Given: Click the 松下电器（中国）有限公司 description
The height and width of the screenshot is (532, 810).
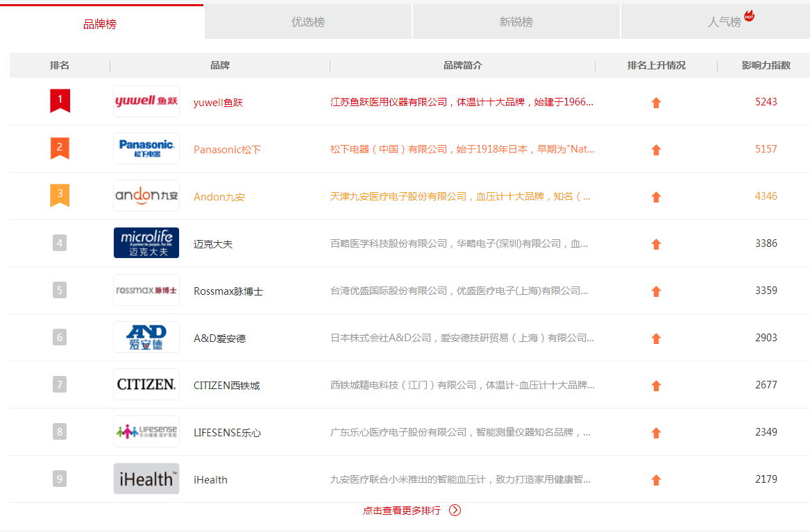Looking at the screenshot, I should click(x=462, y=149).
